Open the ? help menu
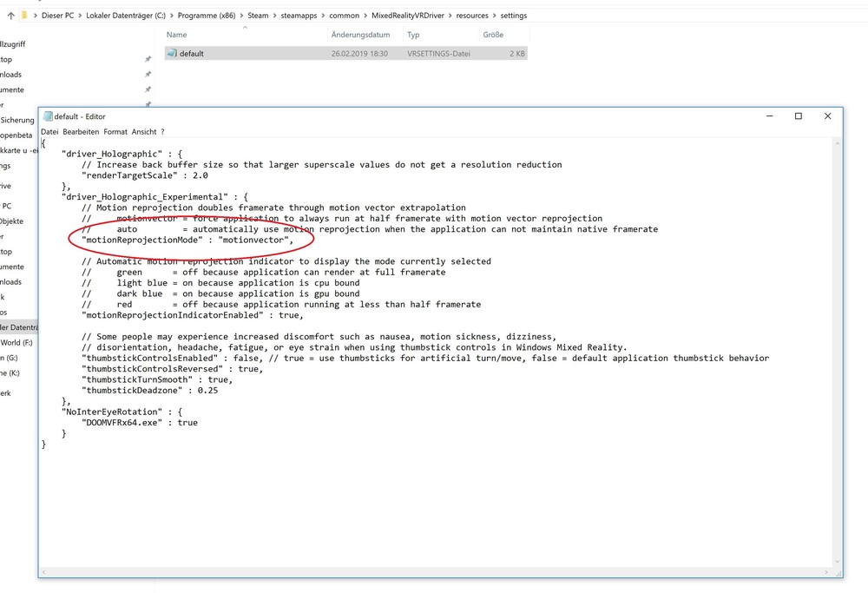The image size is (868, 593). (x=163, y=132)
